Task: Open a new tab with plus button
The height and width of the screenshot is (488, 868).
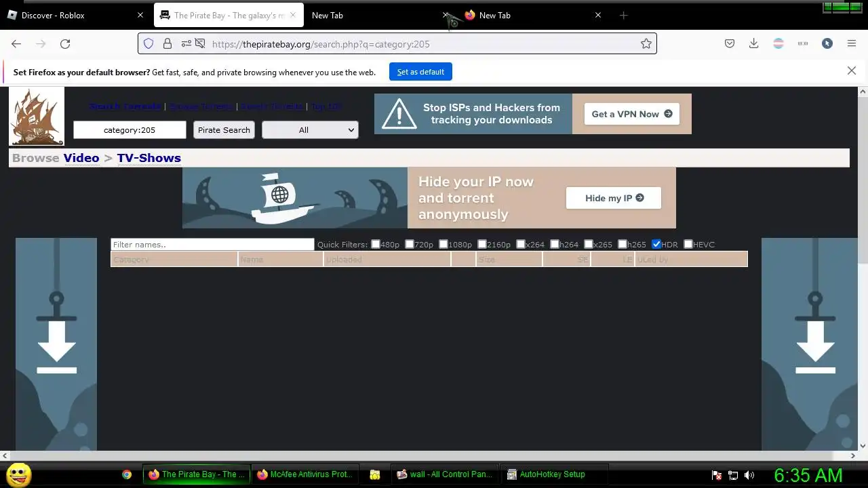Action: click(624, 15)
